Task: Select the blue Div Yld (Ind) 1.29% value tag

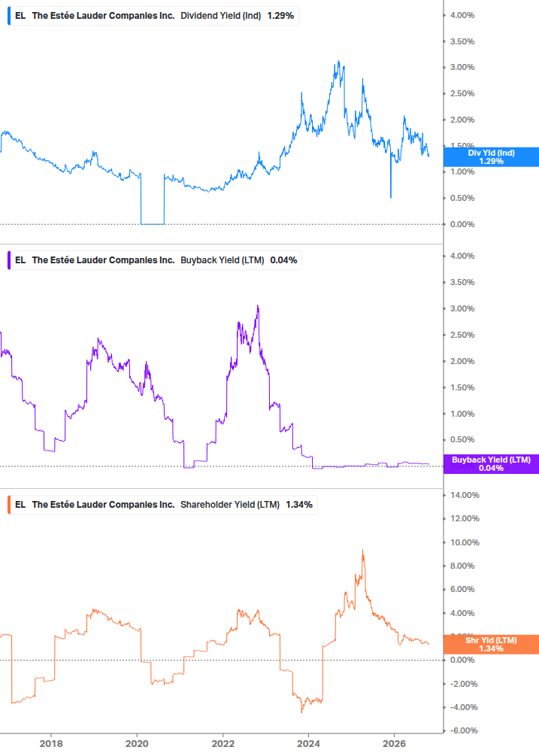Action: point(491,156)
